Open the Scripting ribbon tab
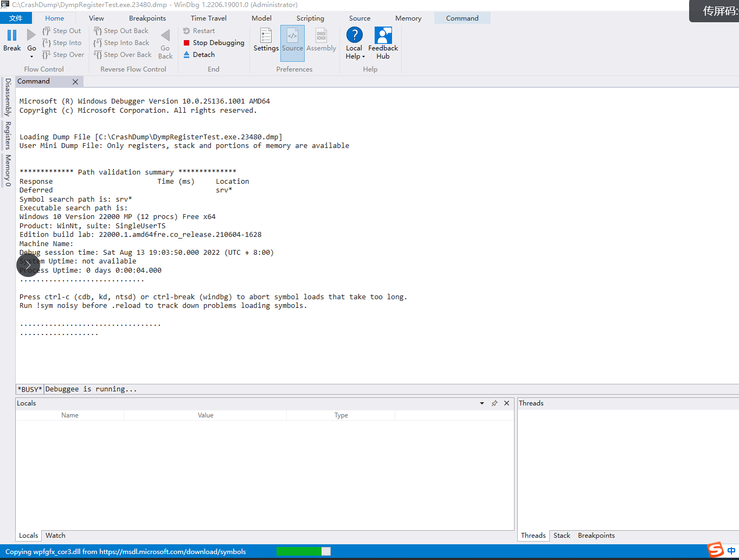The image size is (739, 560). click(x=310, y=18)
